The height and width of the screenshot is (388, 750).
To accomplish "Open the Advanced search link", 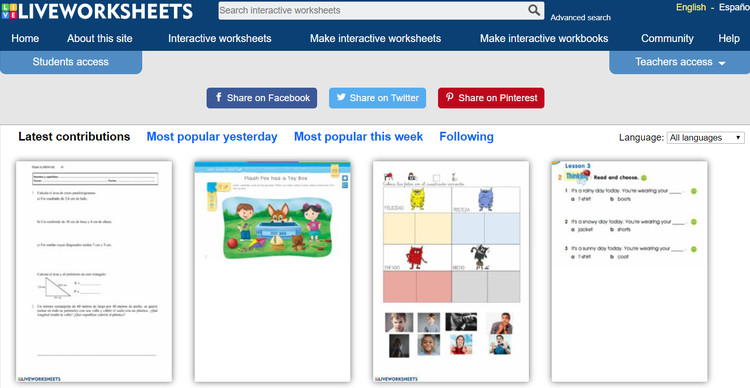I will 580,18.
